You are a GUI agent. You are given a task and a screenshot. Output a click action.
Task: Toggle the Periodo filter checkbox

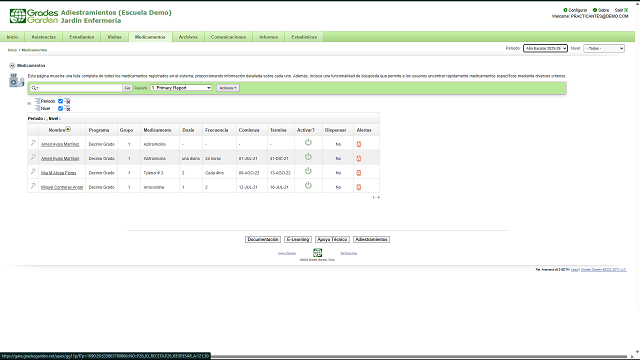pyautogui.click(x=60, y=101)
